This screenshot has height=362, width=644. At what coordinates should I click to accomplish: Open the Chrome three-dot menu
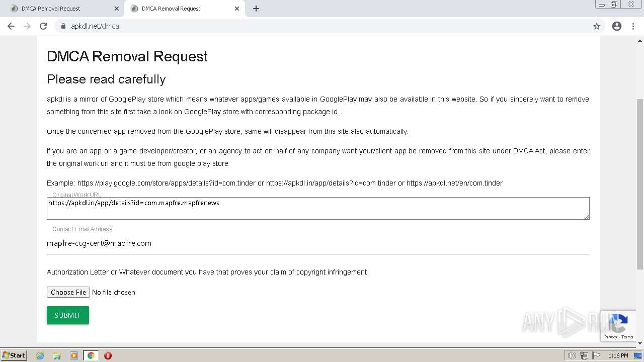click(633, 26)
